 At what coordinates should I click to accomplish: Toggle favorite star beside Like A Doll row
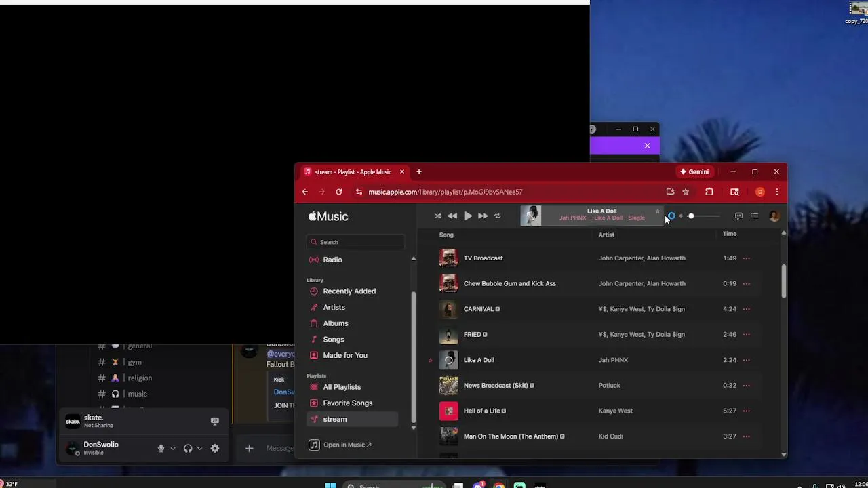click(430, 360)
